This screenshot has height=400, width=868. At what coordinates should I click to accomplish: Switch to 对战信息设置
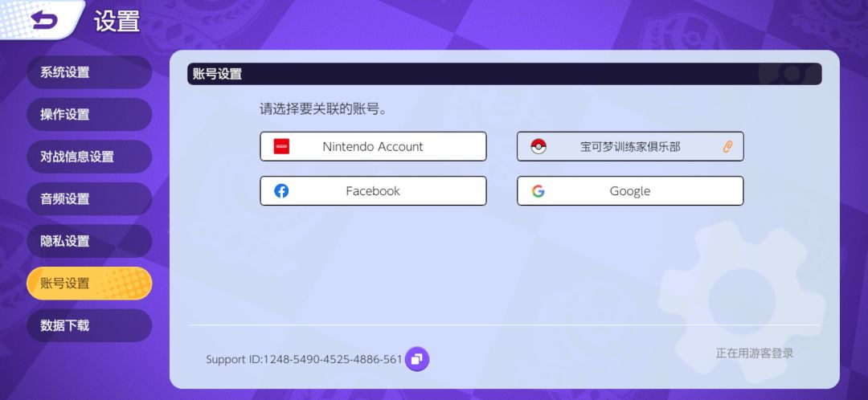click(x=89, y=157)
